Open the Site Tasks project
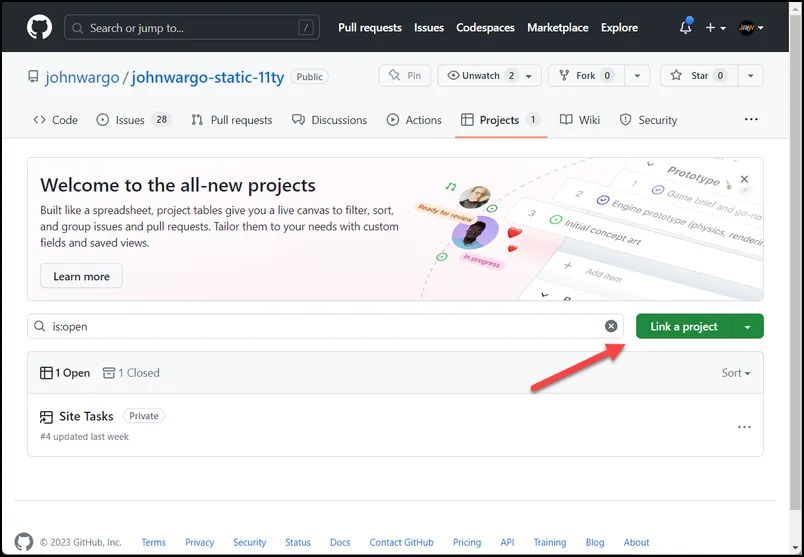Viewport: 804px width, 557px height. pyautogui.click(x=86, y=416)
